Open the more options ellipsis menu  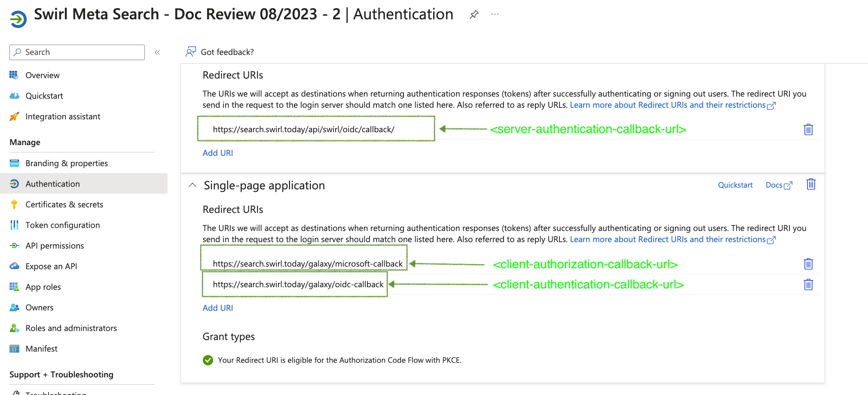495,14
